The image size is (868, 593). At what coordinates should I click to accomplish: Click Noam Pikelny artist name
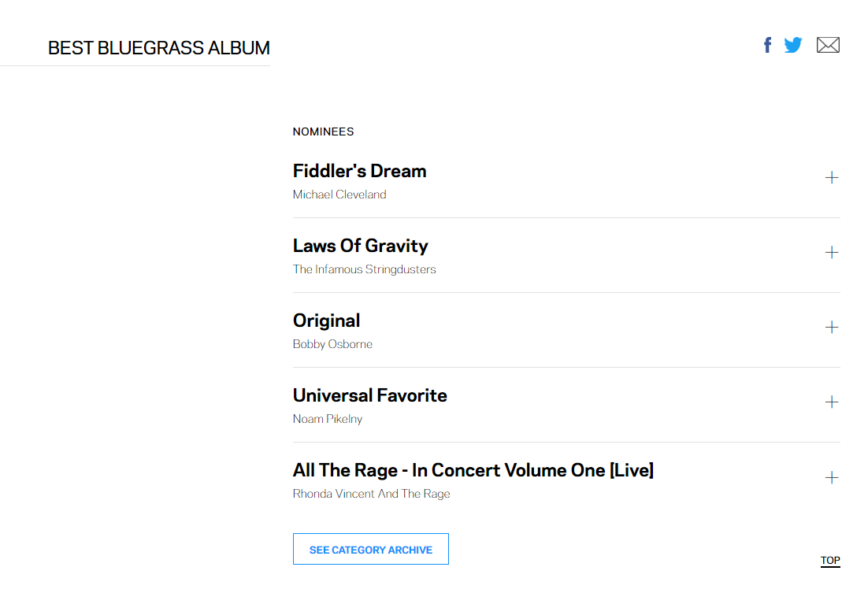328,419
